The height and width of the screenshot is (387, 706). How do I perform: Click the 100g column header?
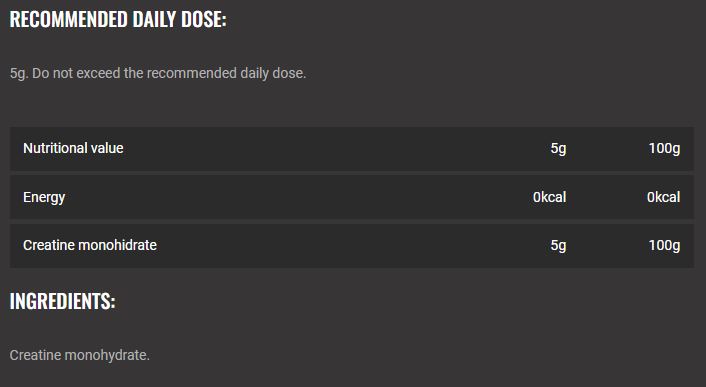pyautogui.click(x=664, y=148)
